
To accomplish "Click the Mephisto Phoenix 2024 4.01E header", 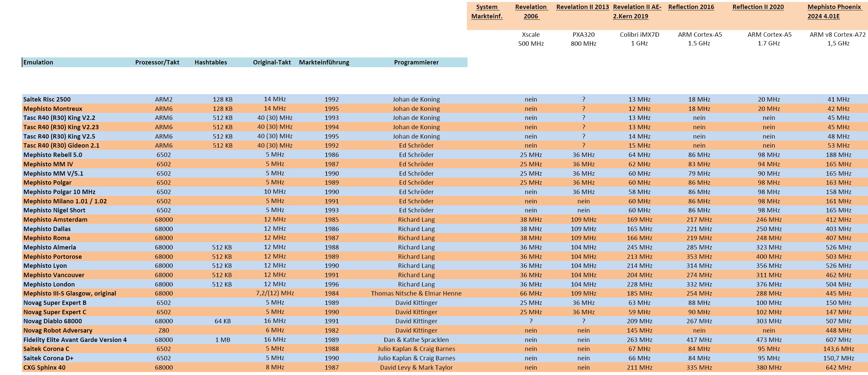I will pyautogui.click(x=834, y=11).
